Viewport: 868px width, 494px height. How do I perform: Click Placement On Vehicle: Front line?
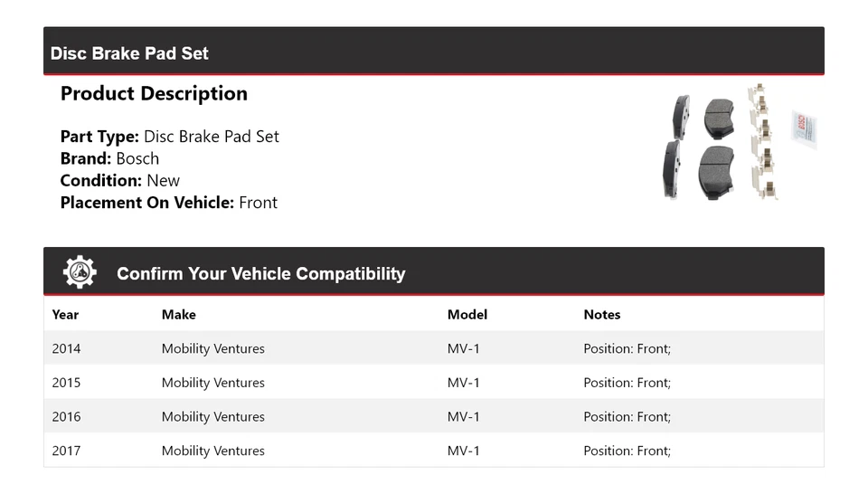click(x=168, y=203)
